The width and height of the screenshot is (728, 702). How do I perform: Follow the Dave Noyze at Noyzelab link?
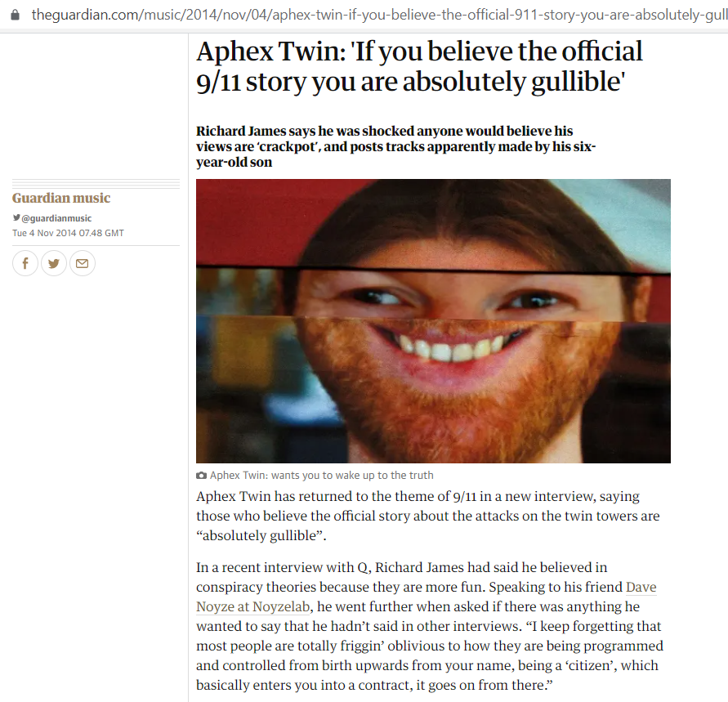click(427, 597)
